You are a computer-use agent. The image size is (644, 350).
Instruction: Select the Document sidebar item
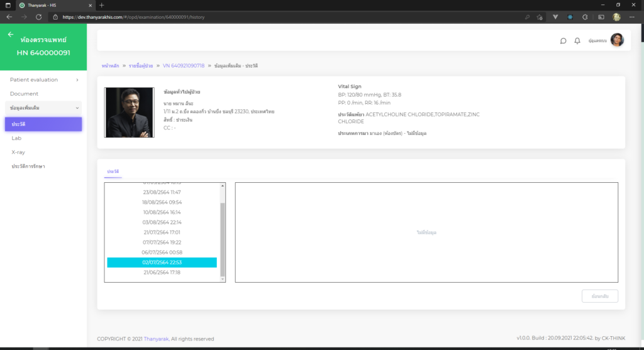pyautogui.click(x=24, y=94)
